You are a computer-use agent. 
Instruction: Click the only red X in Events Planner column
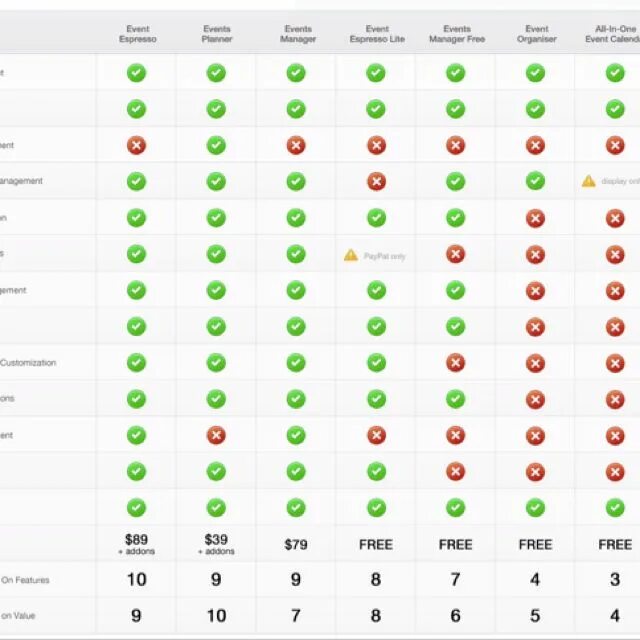[216, 436]
